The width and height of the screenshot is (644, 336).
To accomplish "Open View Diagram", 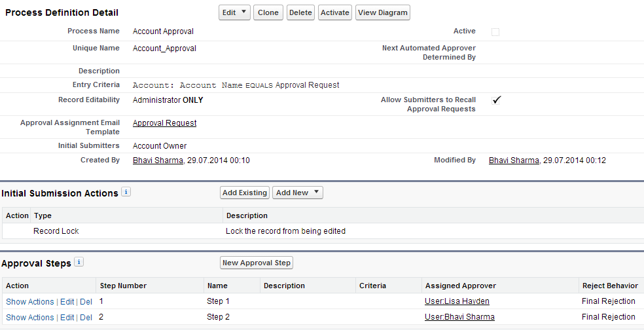I will coord(383,12).
